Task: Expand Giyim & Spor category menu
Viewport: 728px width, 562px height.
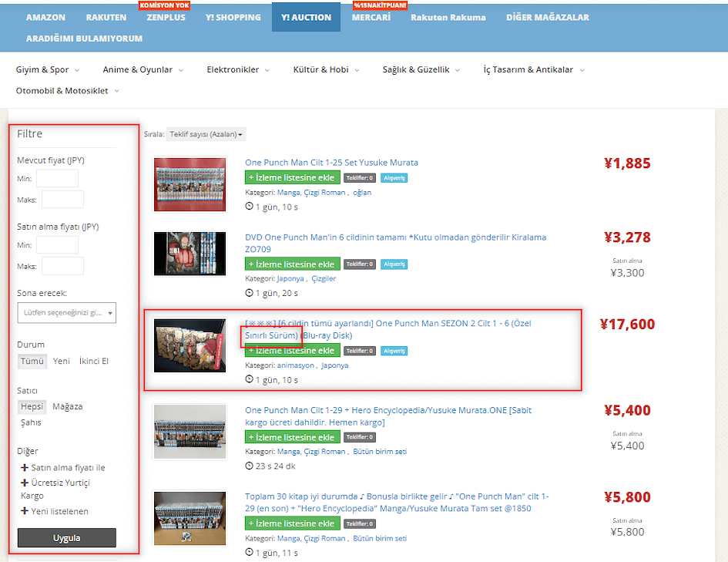Action: [47, 69]
